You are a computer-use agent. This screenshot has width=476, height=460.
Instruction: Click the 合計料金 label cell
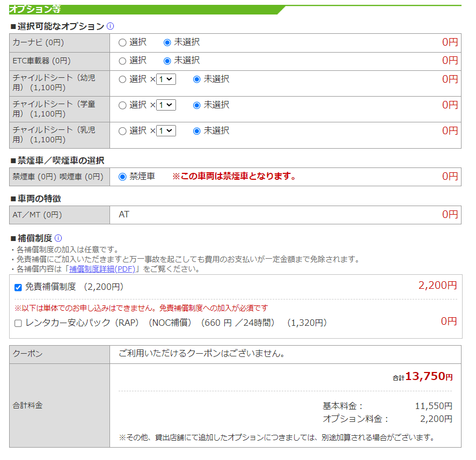coord(60,405)
